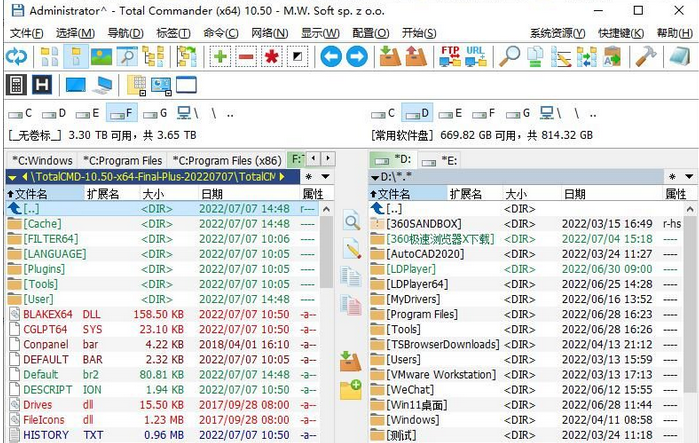Open left panel favorites asterisk button
The image size is (699, 443).
point(308,177)
